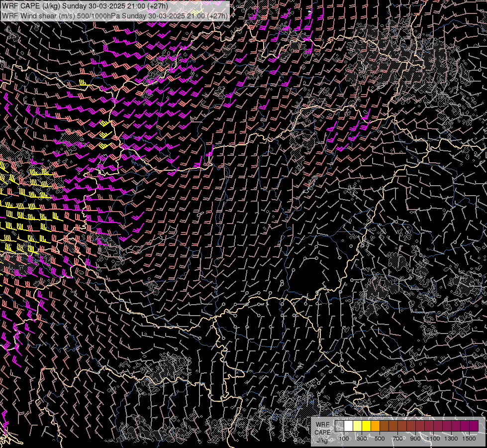Select the bright yellow CAPE legend swatch

click(x=367, y=426)
